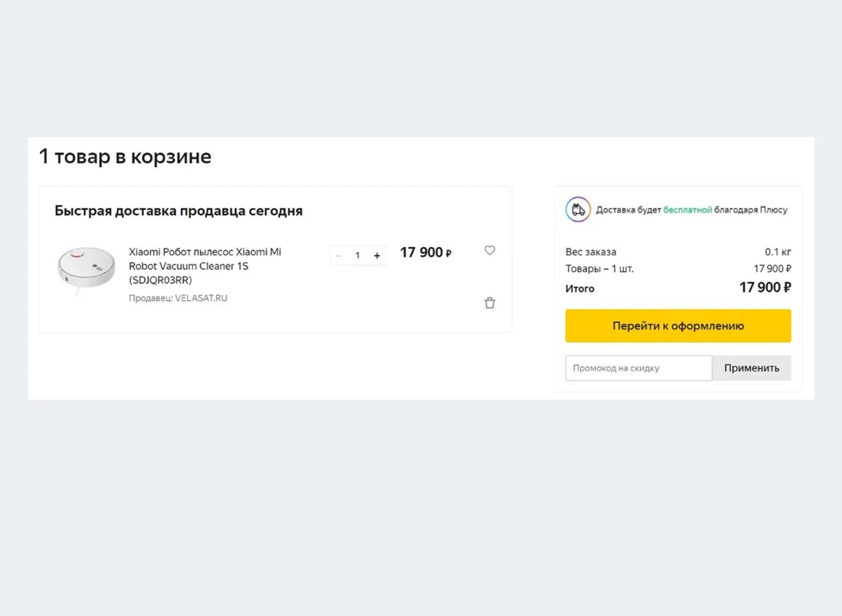This screenshot has width=842, height=616.
Task: Click the Вес заказа label
Action: pyautogui.click(x=591, y=252)
